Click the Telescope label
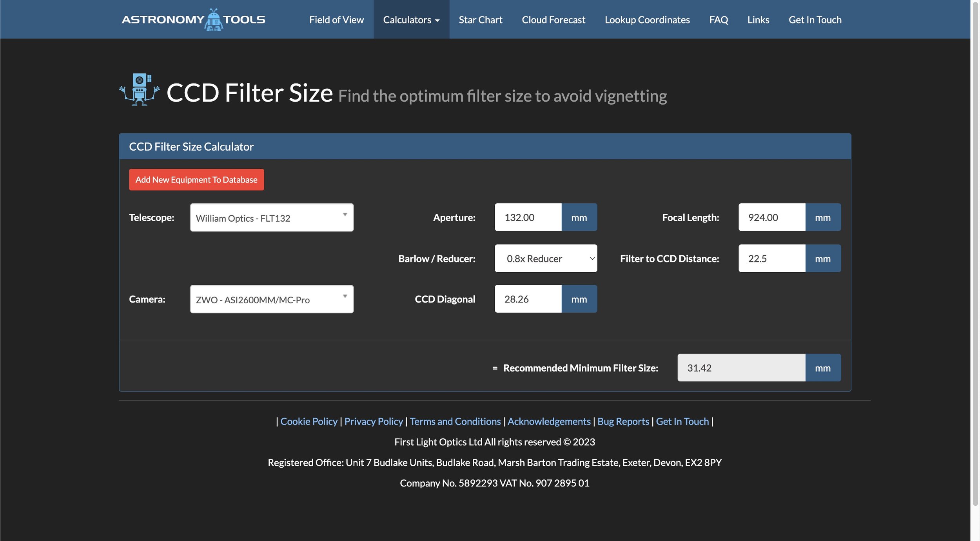Viewport: 980px width, 541px height. point(151,217)
